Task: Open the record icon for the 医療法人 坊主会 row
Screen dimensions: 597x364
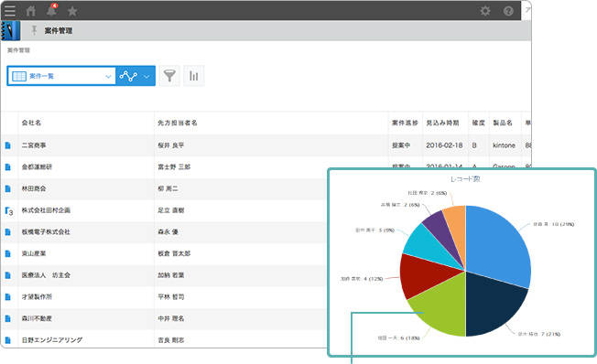Action: pyautogui.click(x=8, y=275)
